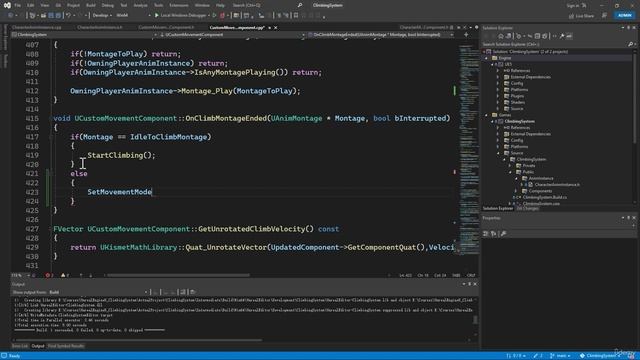The image size is (640, 360).
Task: Click the search magnifier icon in title bar
Action: [x=300, y=5]
